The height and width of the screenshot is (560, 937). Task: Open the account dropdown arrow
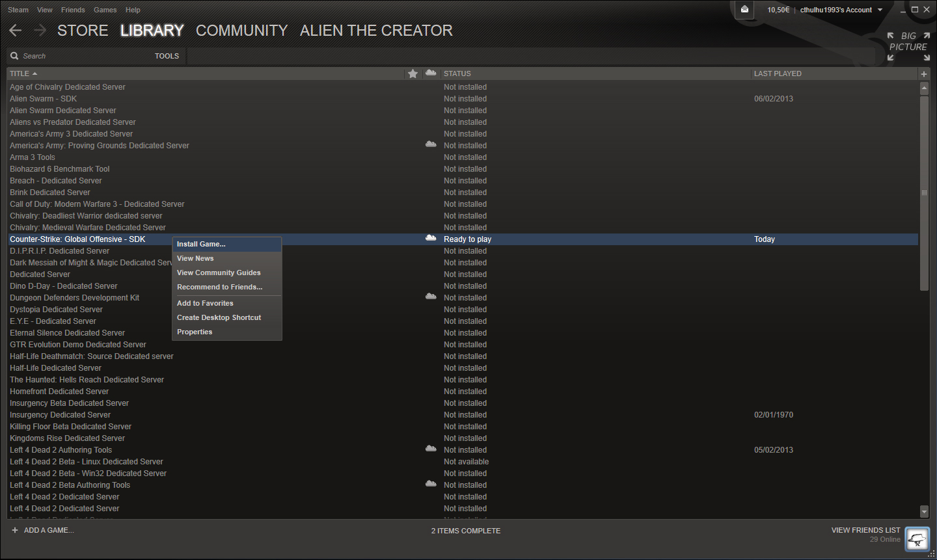pyautogui.click(x=880, y=10)
